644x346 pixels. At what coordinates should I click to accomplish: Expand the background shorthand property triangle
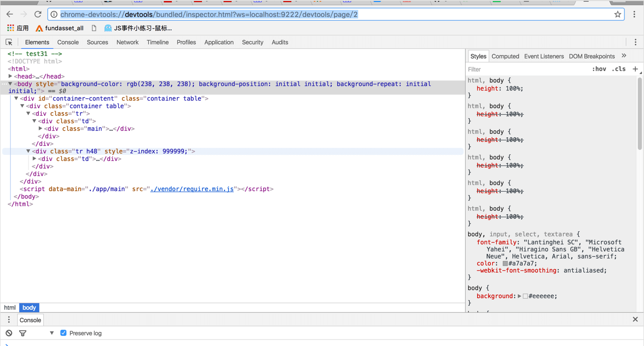click(519, 296)
